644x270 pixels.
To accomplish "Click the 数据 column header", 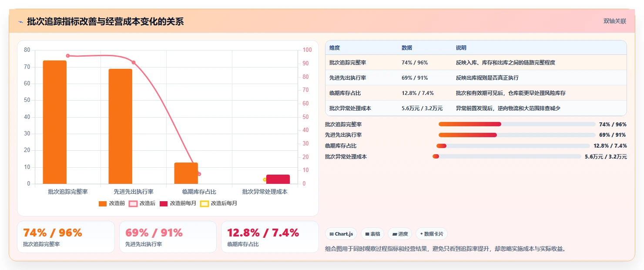I will click(x=407, y=47).
